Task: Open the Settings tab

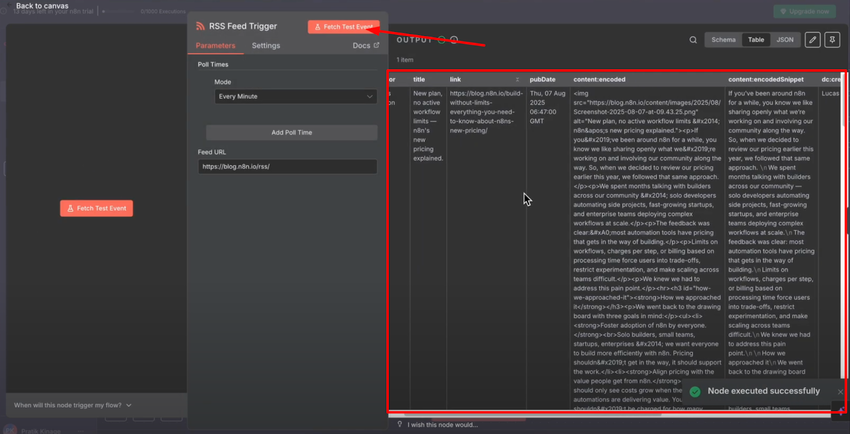Action: click(x=266, y=46)
